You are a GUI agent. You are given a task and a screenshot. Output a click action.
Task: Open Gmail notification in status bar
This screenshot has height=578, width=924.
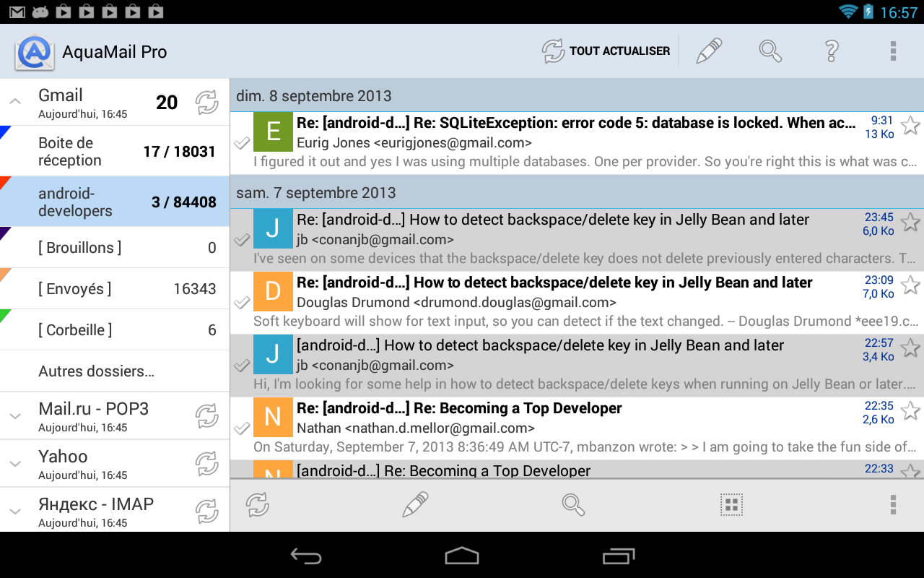17,12
